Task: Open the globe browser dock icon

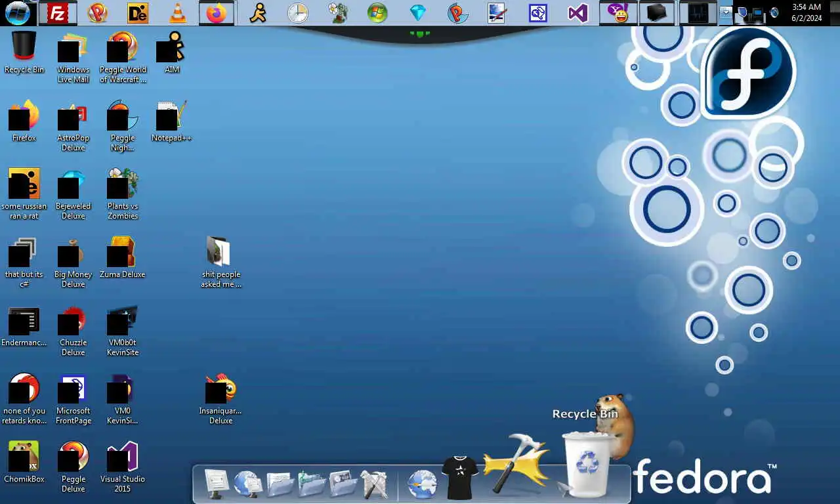Action: pyautogui.click(x=423, y=484)
